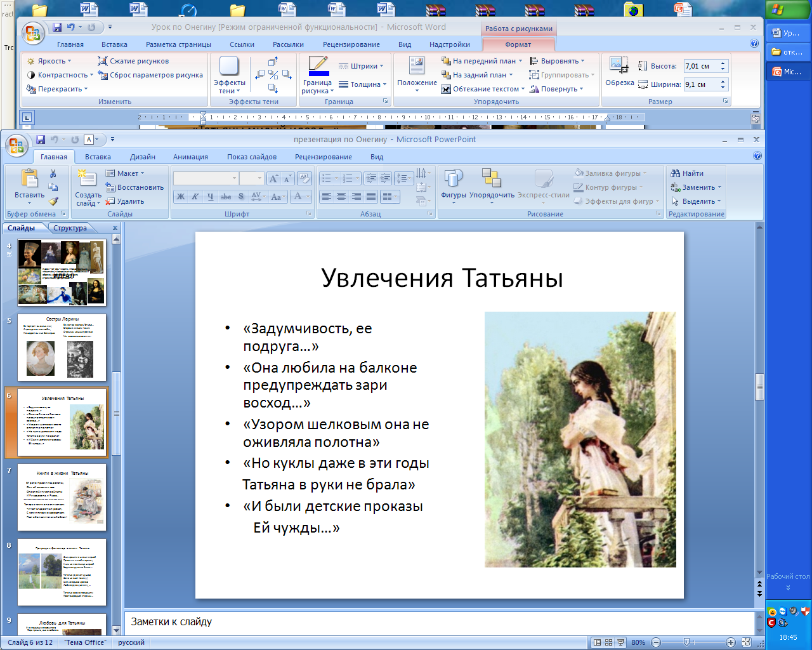812x650 pixels.
Task: Click the Фигуры shapes gallery icon
Action: tap(454, 178)
